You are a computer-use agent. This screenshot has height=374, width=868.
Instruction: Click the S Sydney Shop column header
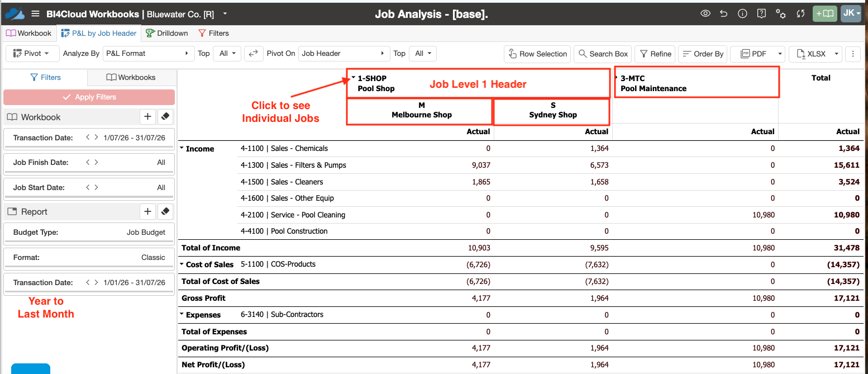553,110
